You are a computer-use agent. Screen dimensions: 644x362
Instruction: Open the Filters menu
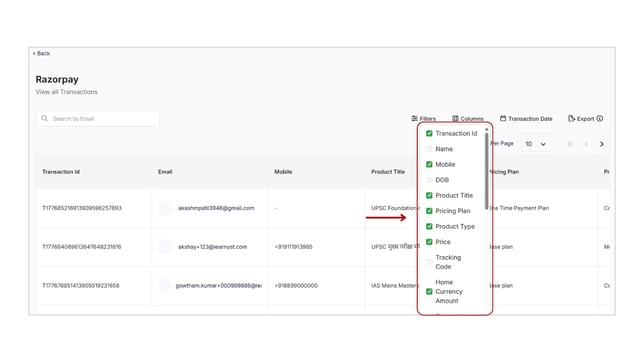point(423,118)
